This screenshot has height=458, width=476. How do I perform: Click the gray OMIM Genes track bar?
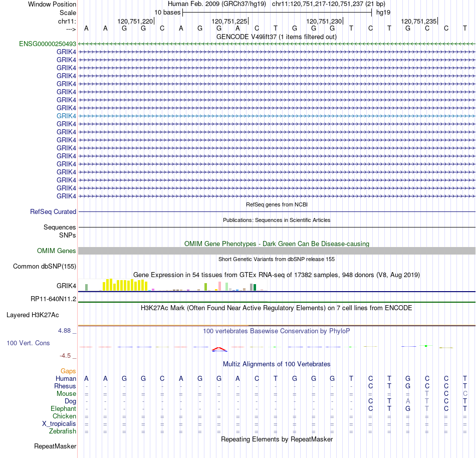(x=277, y=251)
